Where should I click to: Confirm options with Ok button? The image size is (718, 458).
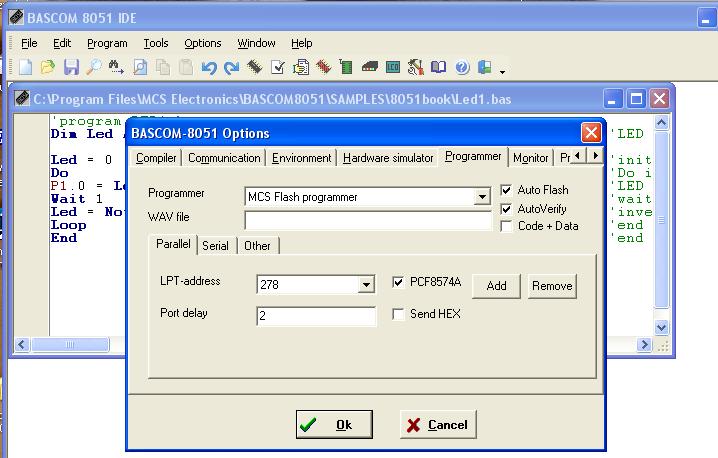[x=334, y=425]
